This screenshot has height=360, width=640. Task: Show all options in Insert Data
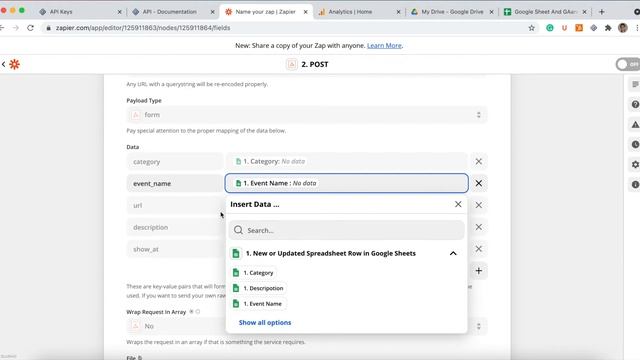tap(265, 322)
